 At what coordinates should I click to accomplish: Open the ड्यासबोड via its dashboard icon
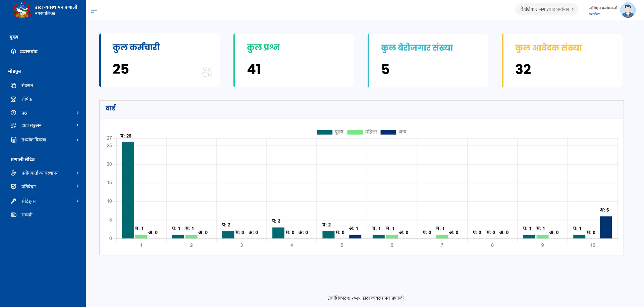tap(13, 51)
